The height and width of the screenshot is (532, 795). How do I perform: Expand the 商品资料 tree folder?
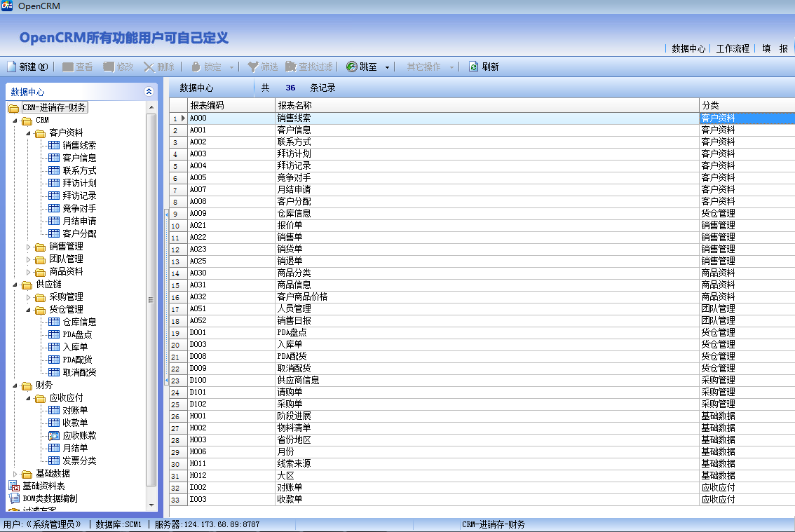coord(28,273)
